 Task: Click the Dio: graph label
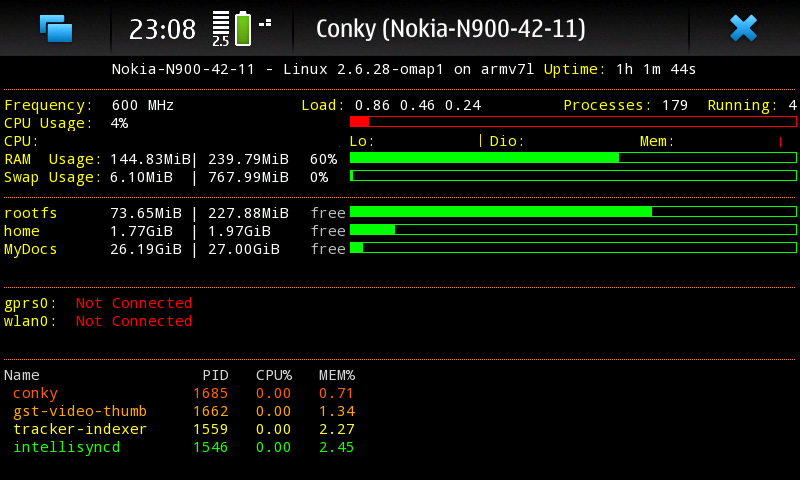pyautogui.click(x=507, y=141)
